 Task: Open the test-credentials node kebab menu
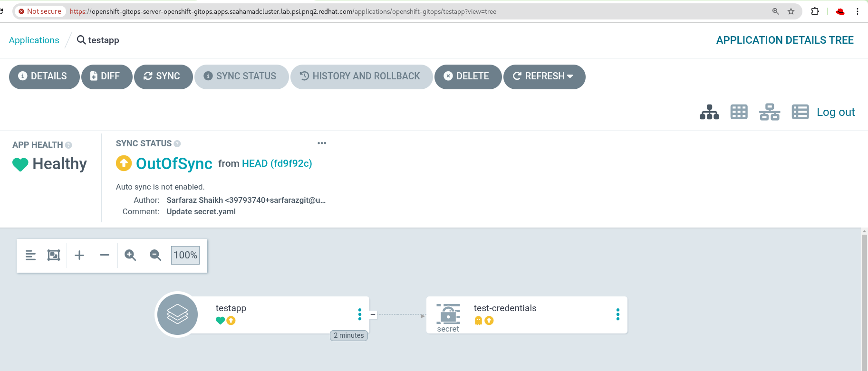(x=618, y=314)
